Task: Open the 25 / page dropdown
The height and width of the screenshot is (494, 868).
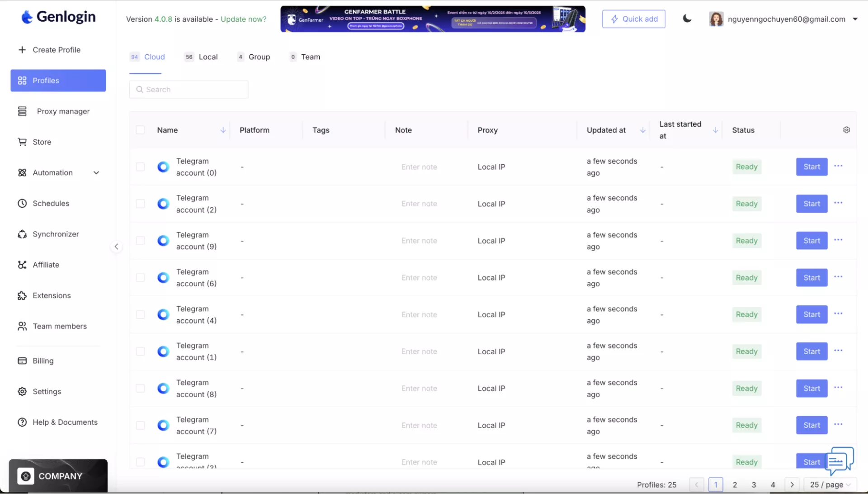Action: click(x=830, y=484)
